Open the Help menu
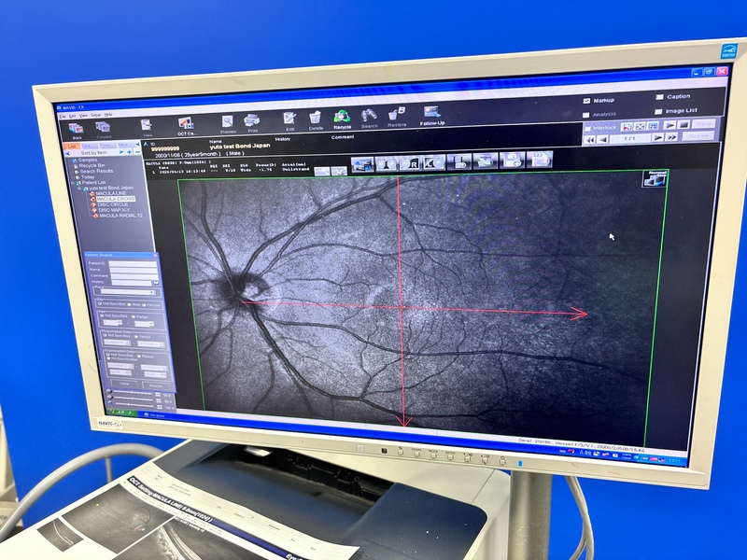The image size is (747, 560). (x=108, y=115)
